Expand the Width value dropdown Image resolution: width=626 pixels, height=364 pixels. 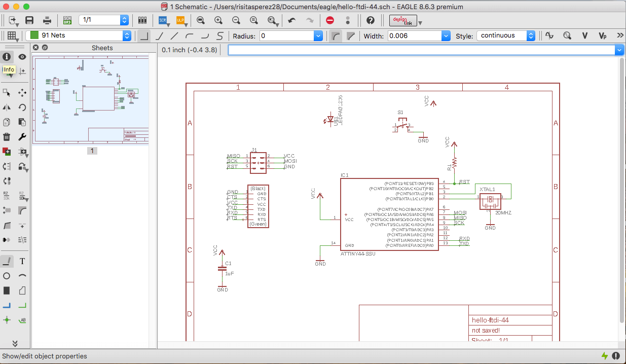[446, 36]
